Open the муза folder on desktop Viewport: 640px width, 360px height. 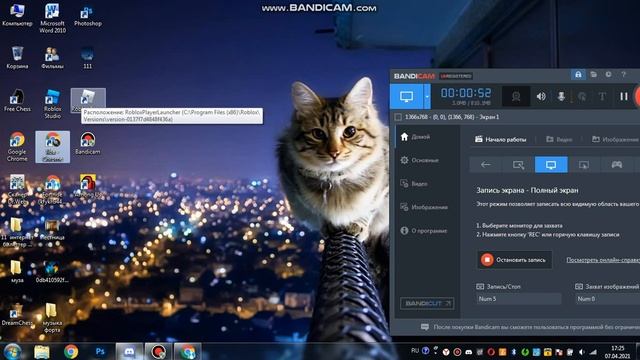[x=17, y=271]
